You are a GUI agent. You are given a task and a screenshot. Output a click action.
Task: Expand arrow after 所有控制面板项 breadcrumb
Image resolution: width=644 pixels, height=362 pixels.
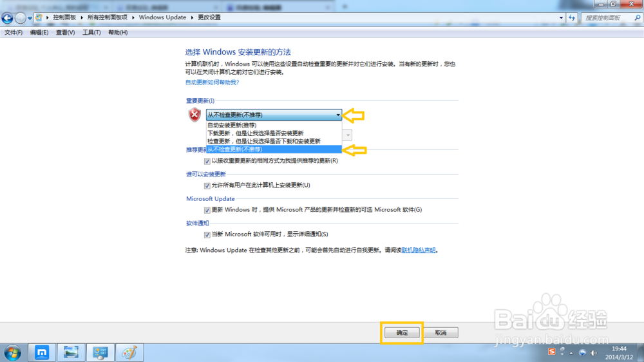pos(133,17)
